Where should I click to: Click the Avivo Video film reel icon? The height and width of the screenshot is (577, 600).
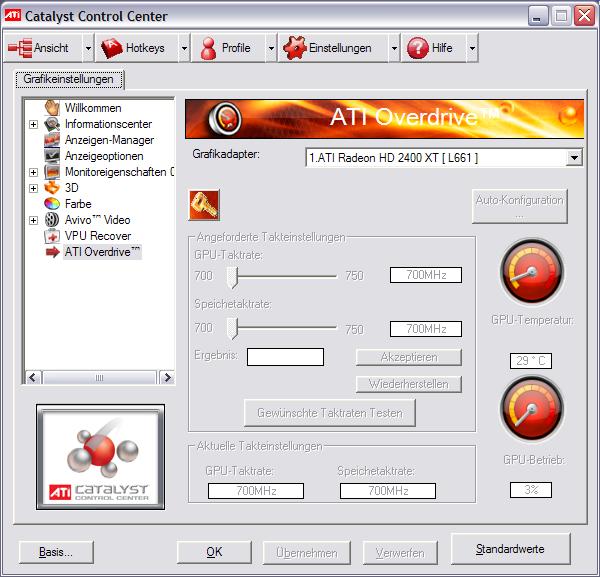(x=52, y=220)
